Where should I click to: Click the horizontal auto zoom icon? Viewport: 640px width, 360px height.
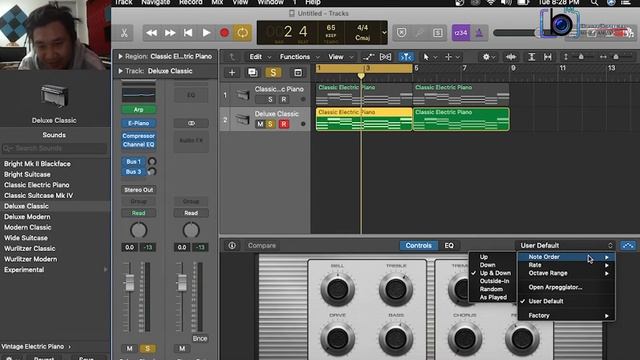pyautogui.click(x=548, y=57)
